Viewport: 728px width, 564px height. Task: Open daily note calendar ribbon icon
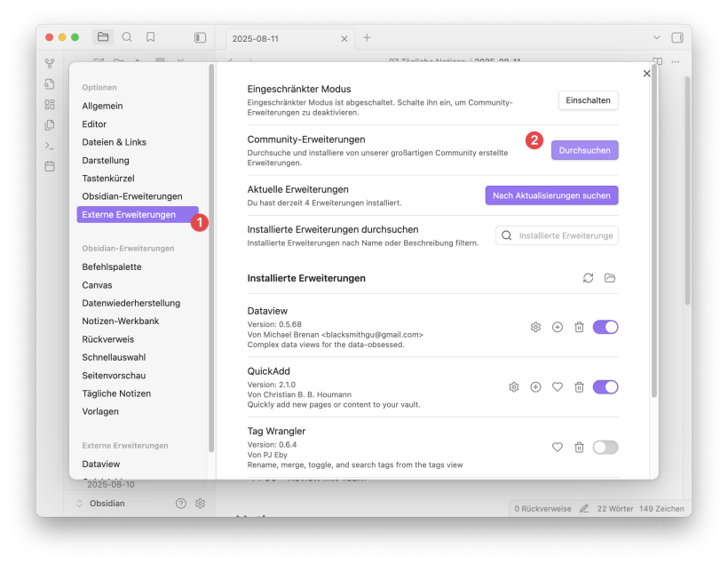tap(50, 166)
